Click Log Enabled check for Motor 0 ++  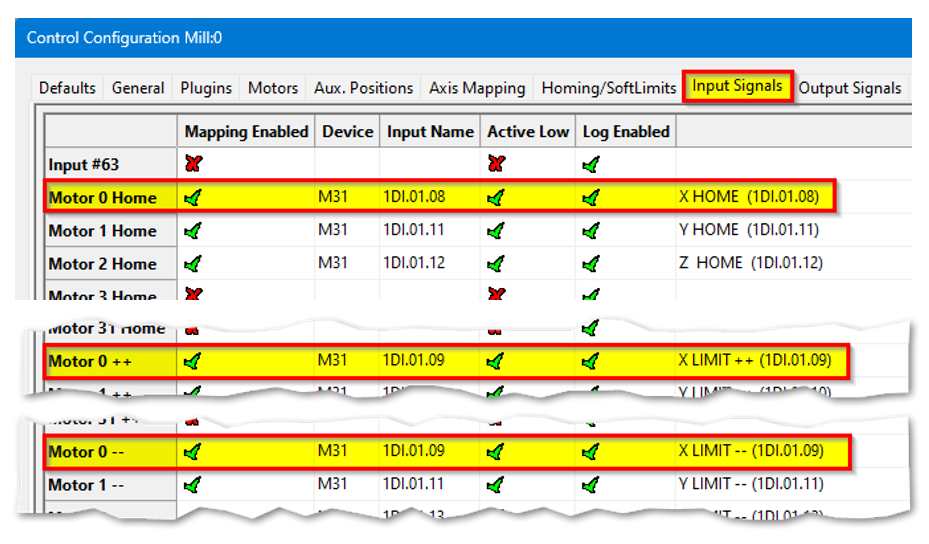(x=590, y=361)
